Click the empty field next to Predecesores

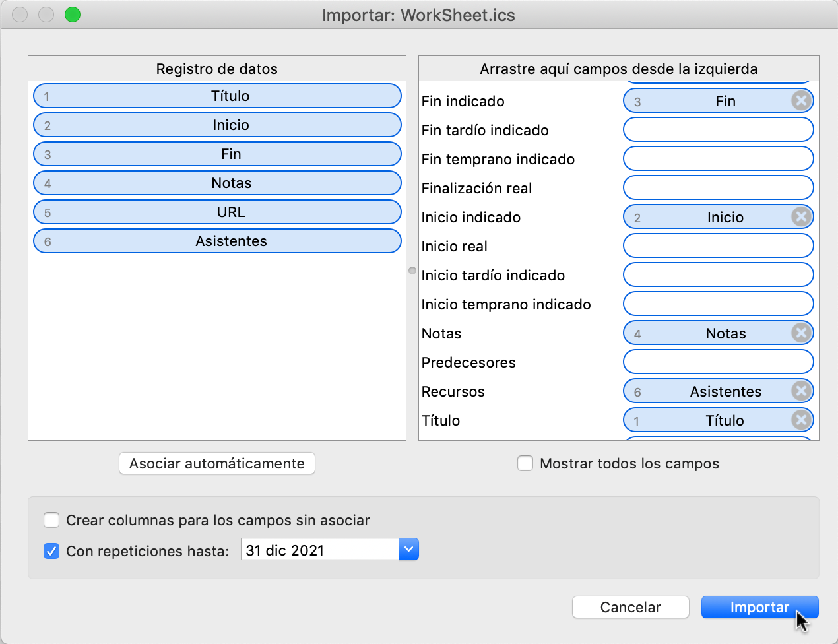click(718, 362)
